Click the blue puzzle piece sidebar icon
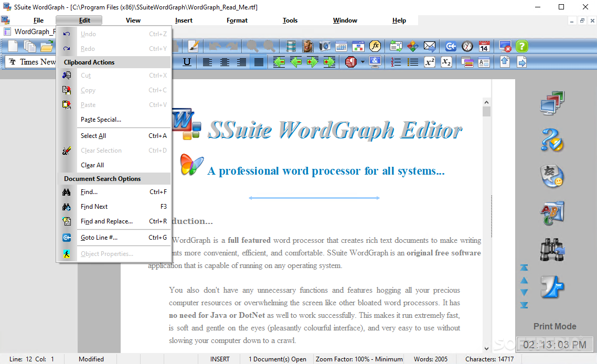 [552, 286]
